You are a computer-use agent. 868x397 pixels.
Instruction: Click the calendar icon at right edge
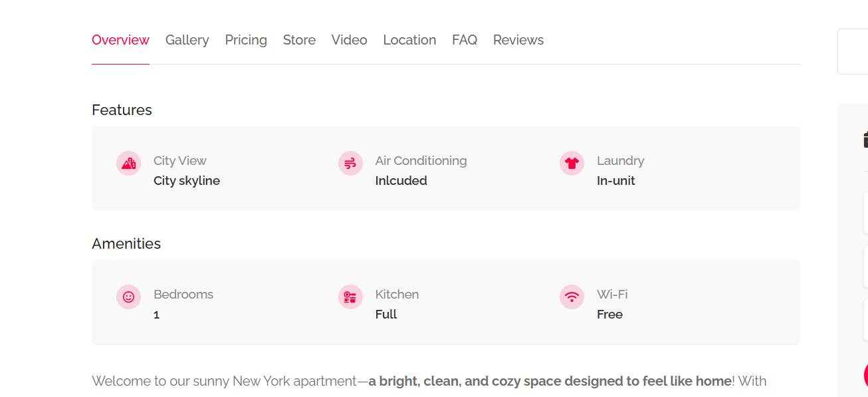(x=865, y=140)
